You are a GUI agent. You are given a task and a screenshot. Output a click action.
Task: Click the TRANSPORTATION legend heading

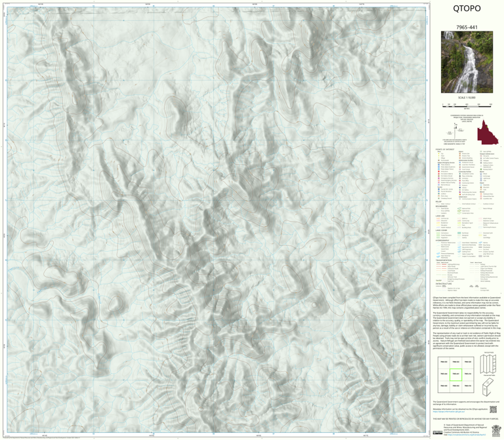pos(444,260)
